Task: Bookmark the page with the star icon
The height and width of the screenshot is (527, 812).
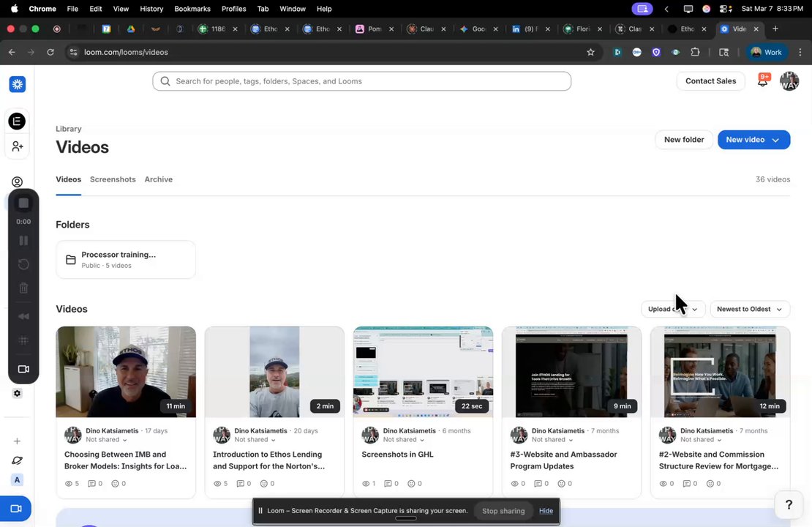Action: [x=590, y=52]
